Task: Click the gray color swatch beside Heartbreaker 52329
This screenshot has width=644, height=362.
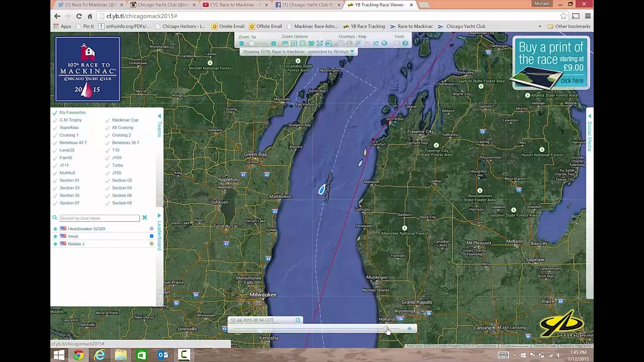Action: 151,229
